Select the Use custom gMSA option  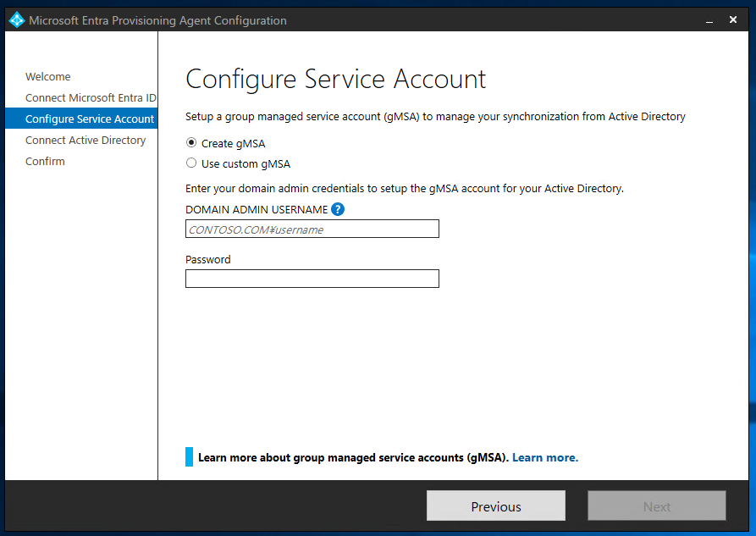tap(191, 163)
